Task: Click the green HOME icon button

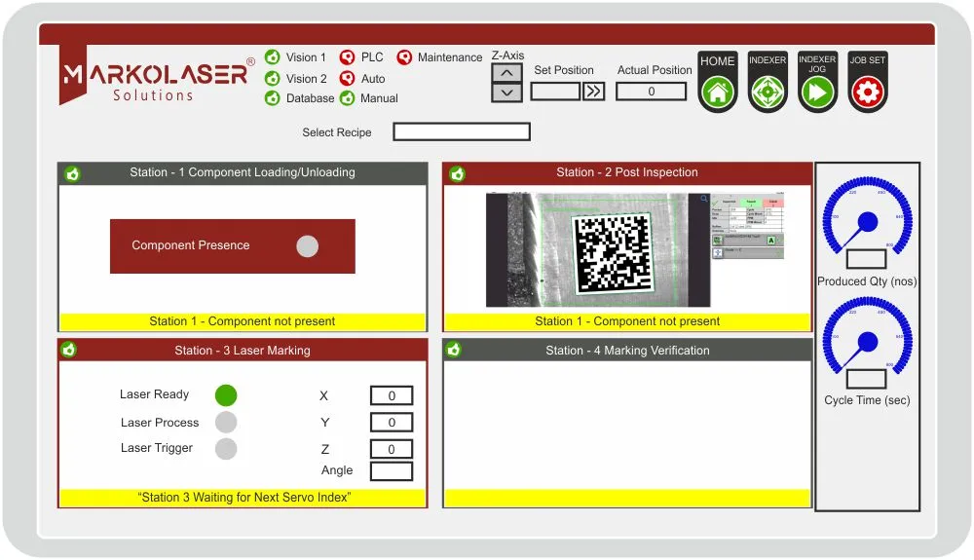Action: (x=718, y=93)
